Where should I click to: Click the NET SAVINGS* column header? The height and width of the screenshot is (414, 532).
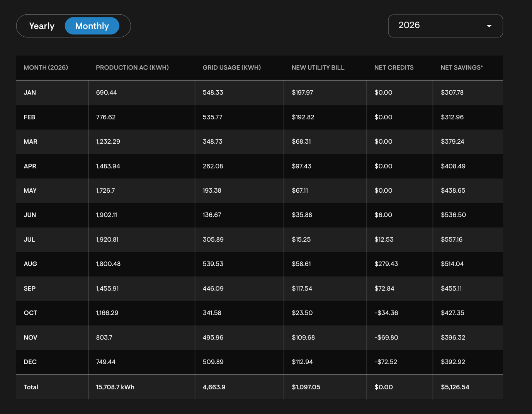(462, 68)
